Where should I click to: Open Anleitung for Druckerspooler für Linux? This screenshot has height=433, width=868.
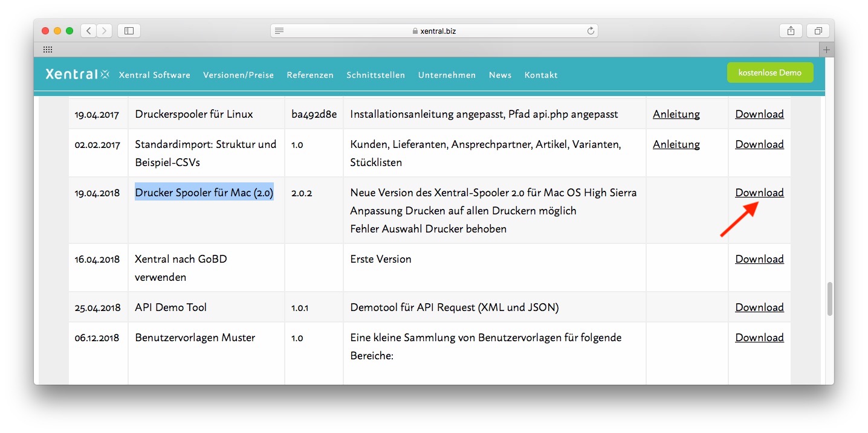[676, 114]
